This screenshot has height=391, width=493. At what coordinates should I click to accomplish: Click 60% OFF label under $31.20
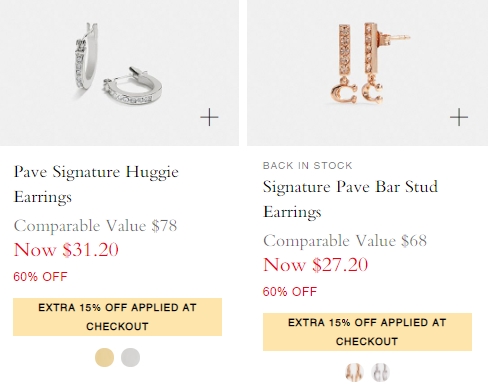(40, 277)
